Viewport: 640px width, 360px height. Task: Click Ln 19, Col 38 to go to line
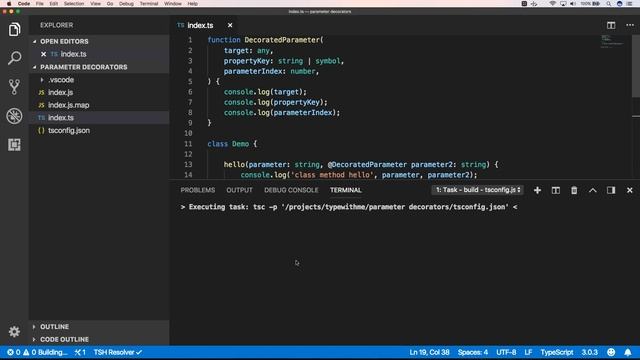[x=429, y=352]
